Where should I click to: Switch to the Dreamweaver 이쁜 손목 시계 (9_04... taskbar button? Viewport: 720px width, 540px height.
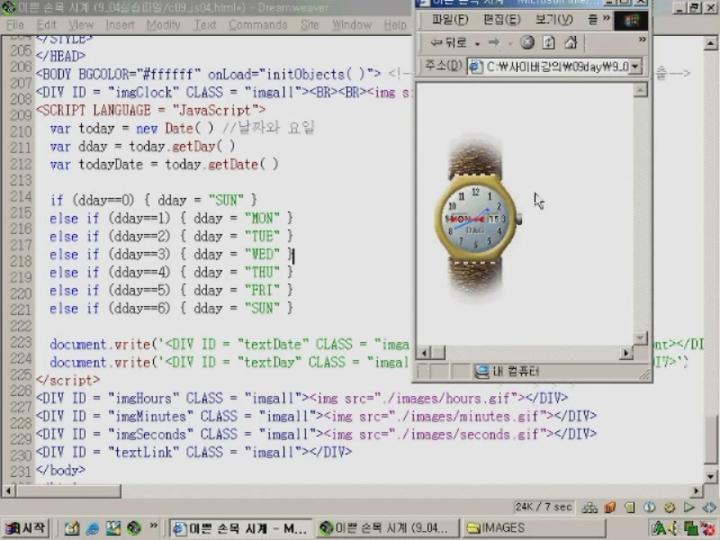[x=388, y=529]
